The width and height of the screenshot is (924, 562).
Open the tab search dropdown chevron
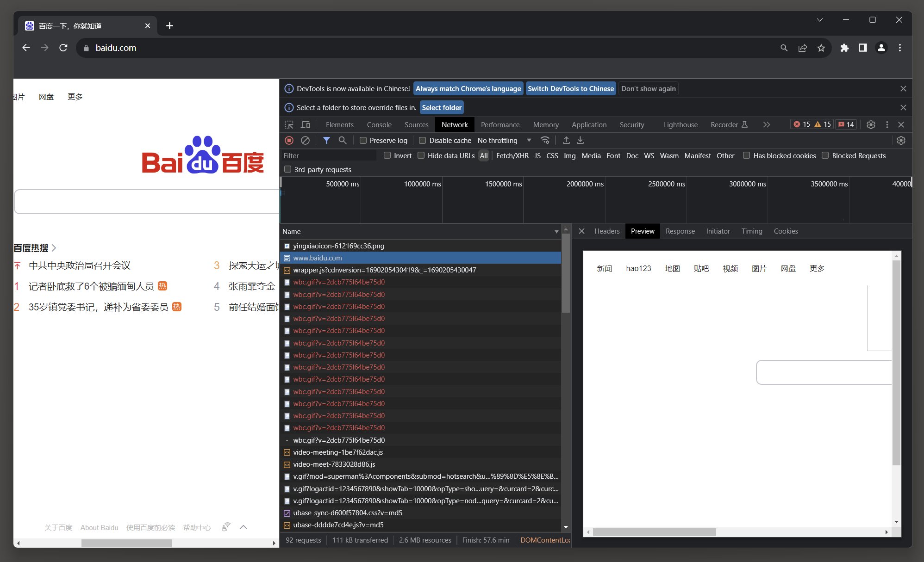tap(820, 20)
